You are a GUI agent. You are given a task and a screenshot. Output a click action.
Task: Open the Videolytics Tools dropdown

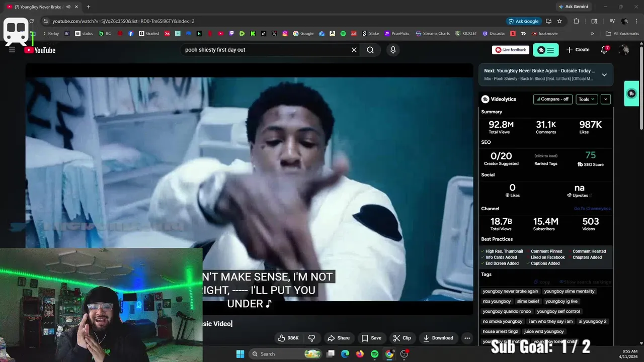587,99
